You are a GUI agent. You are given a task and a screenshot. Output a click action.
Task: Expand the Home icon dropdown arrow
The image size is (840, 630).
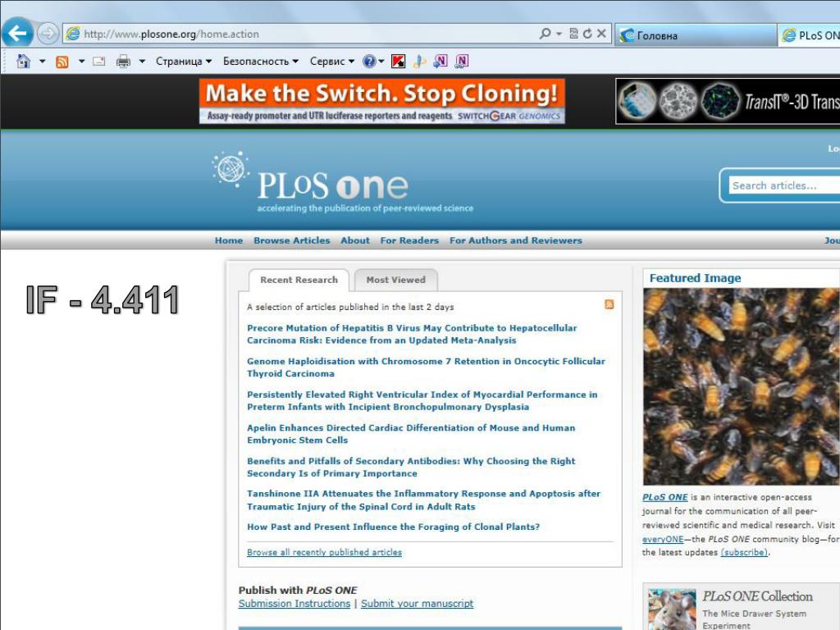(43, 61)
